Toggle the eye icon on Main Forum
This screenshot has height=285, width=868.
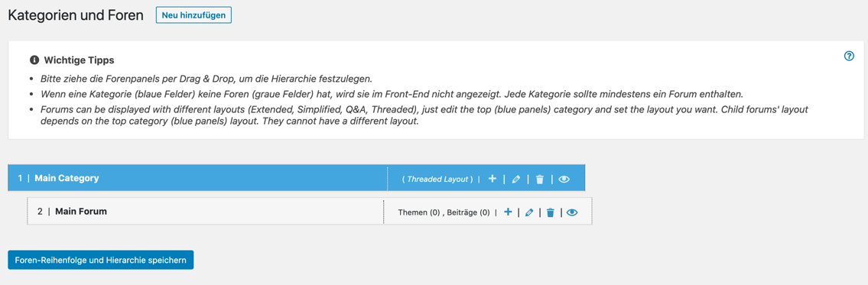click(x=572, y=212)
